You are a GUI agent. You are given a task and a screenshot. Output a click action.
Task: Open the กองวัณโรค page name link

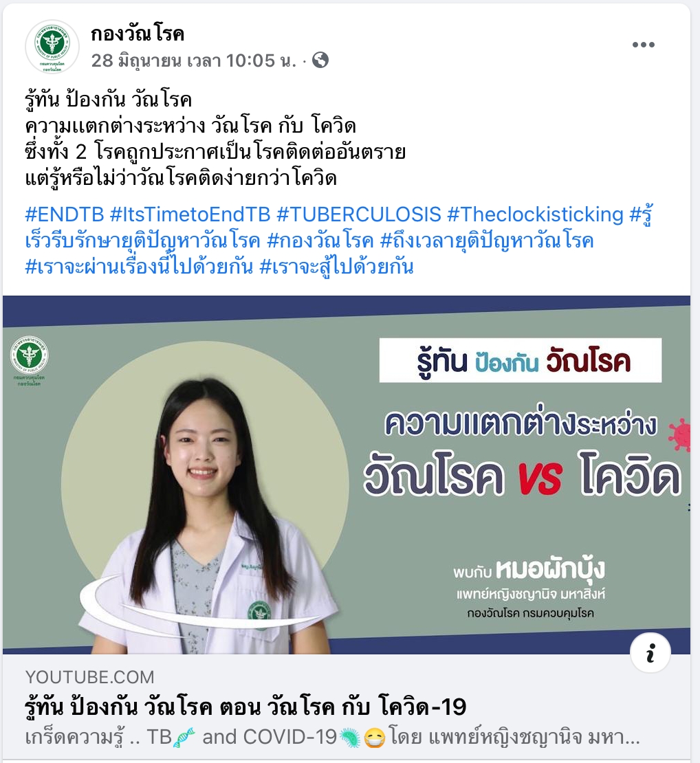138,34
